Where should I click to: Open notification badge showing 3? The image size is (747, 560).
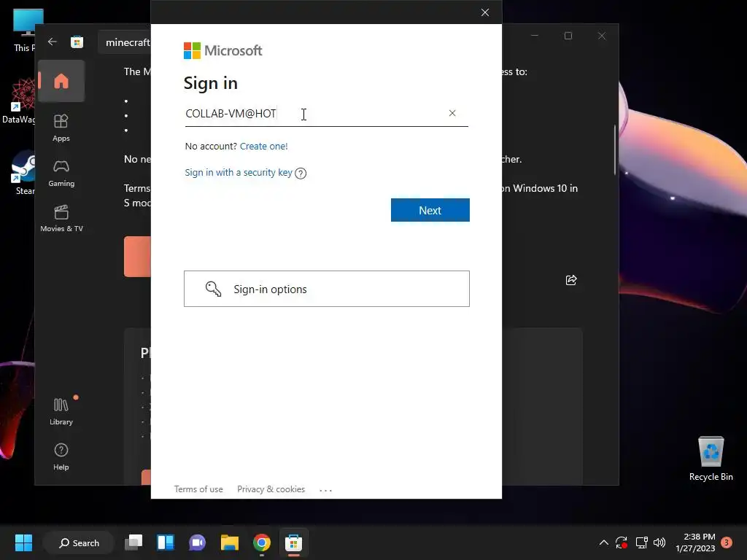pos(727,542)
